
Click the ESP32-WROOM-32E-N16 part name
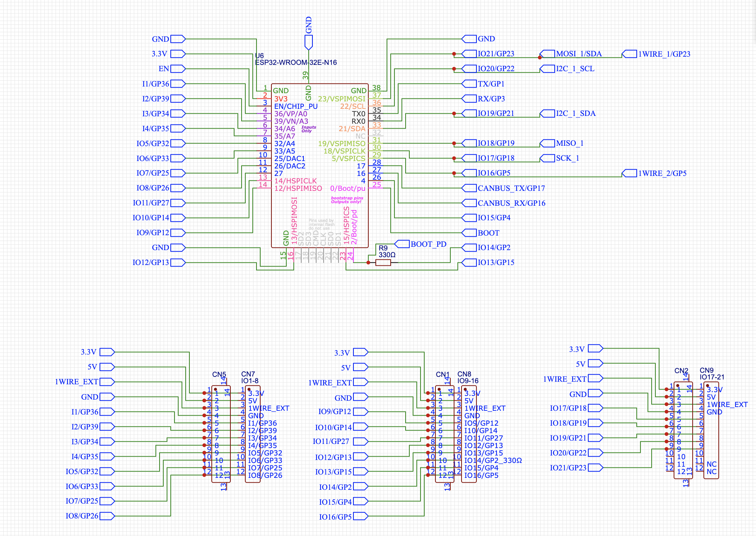click(296, 63)
